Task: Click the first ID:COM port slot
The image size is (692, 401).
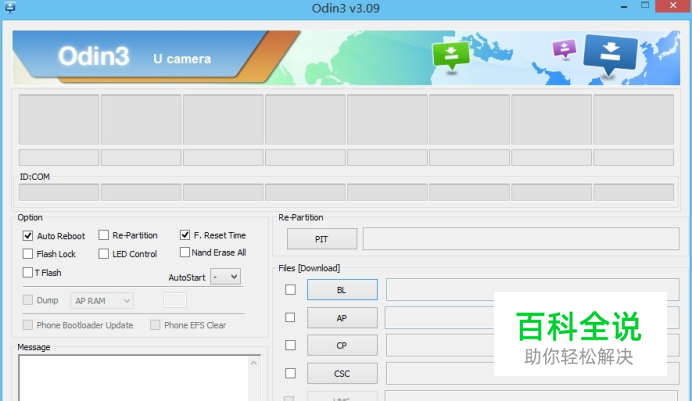Action: (x=59, y=192)
